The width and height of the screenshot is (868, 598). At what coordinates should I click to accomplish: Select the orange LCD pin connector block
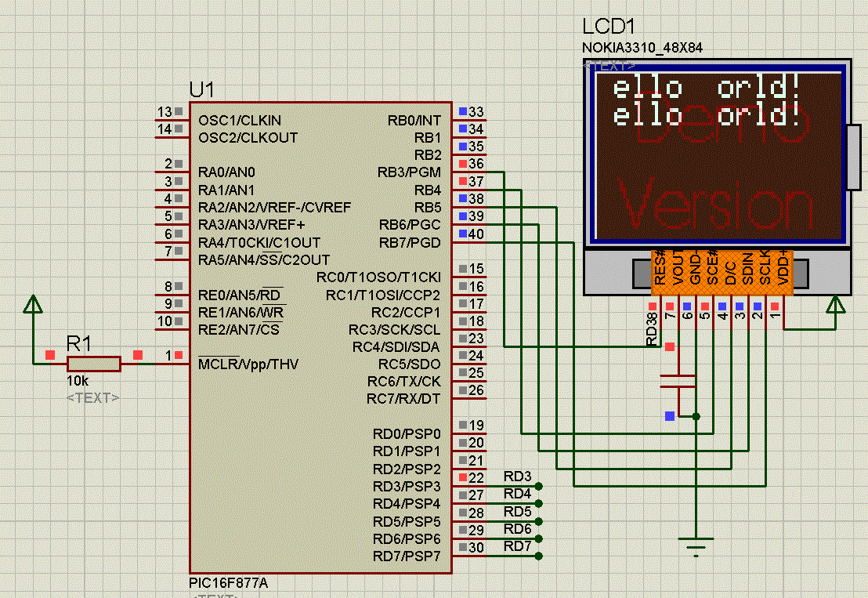tap(722, 273)
